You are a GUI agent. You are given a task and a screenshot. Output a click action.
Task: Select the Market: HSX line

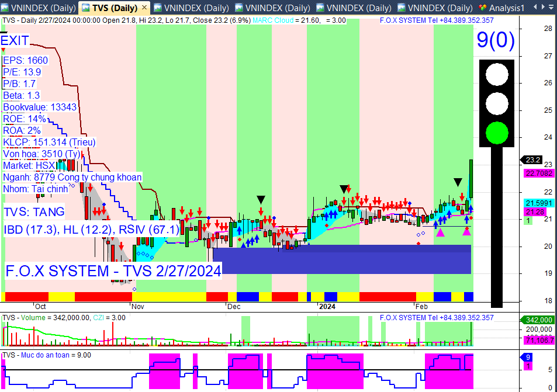point(29,166)
